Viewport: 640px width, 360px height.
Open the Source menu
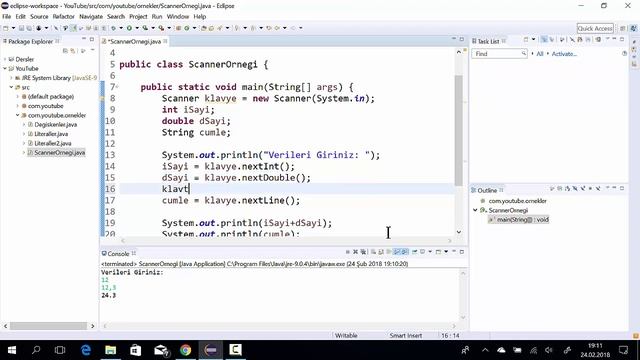click(39, 17)
